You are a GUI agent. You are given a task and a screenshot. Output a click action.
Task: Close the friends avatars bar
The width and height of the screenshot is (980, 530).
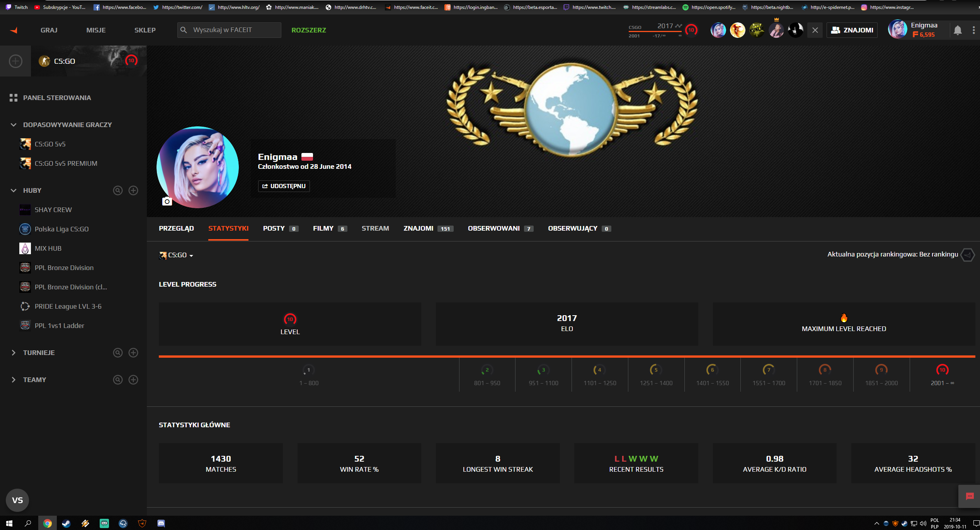pyautogui.click(x=815, y=30)
